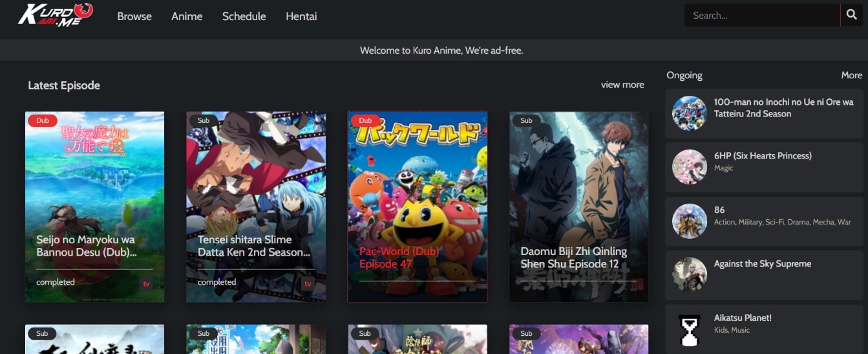
Task: Click the round avatar for 86
Action: click(690, 221)
